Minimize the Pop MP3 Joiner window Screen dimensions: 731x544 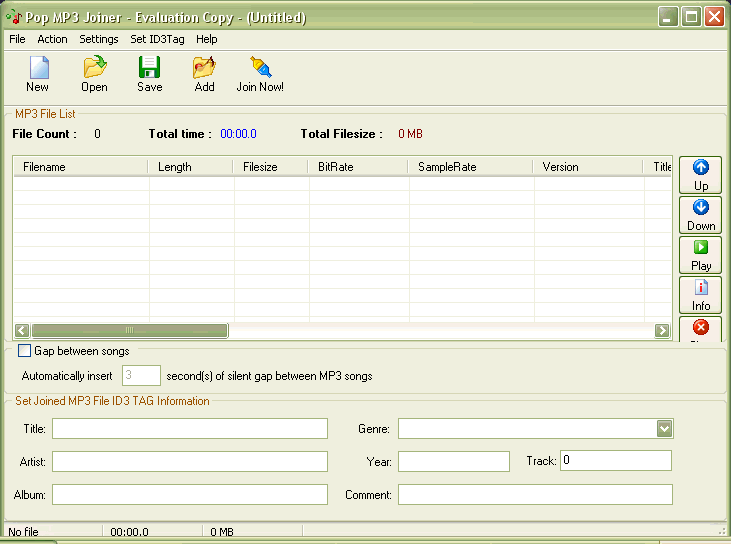coord(668,17)
